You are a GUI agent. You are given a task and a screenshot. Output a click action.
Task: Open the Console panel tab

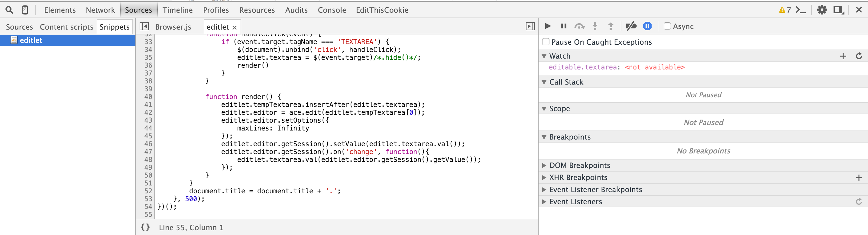coord(332,10)
